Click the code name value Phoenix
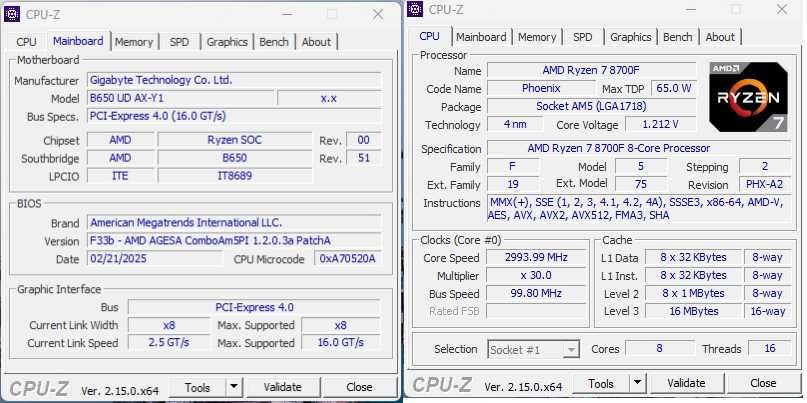 click(541, 88)
